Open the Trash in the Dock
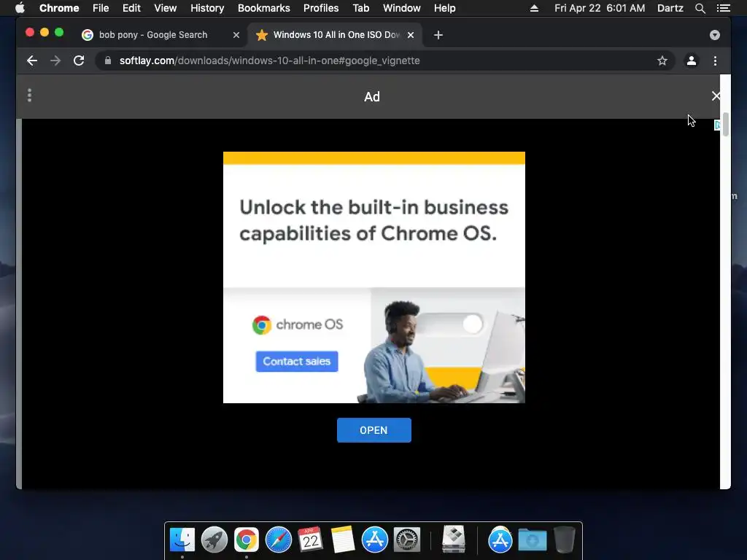This screenshot has height=560, width=747. (565, 540)
